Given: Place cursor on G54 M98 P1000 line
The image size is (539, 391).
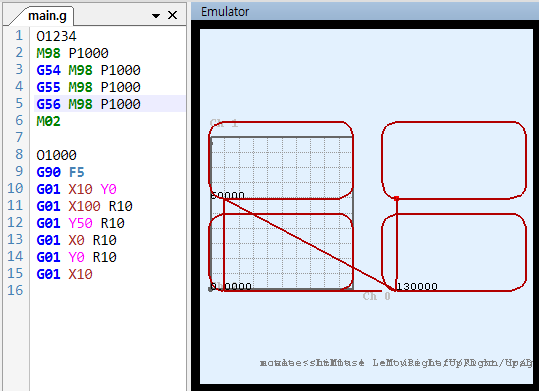Looking at the screenshot, I should click(x=88, y=70).
